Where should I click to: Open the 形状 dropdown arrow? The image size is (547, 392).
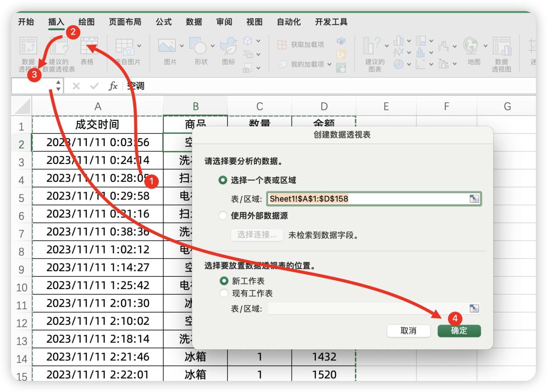[x=212, y=45]
